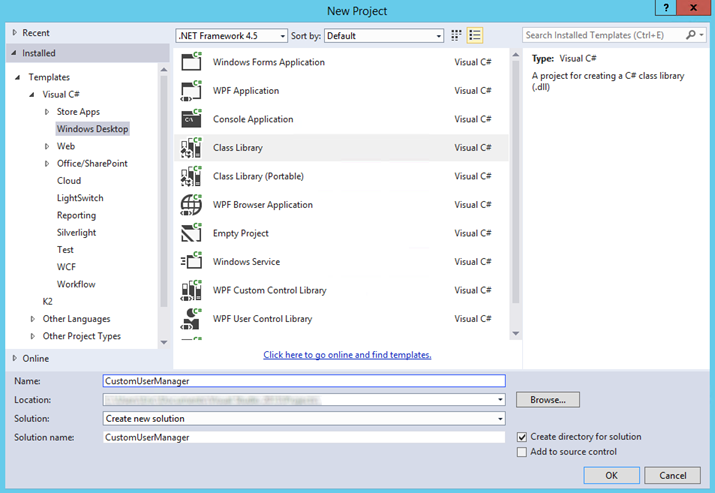The height and width of the screenshot is (493, 715).
Task: Click the Solution name input field
Action: pyautogui.click(x=304, y=437)
